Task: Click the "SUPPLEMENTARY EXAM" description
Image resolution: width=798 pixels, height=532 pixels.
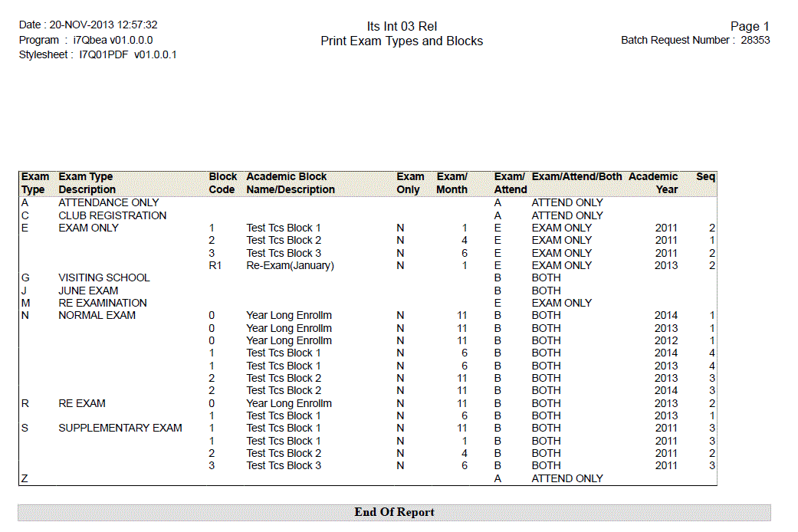Action: (x=120, y=428)
